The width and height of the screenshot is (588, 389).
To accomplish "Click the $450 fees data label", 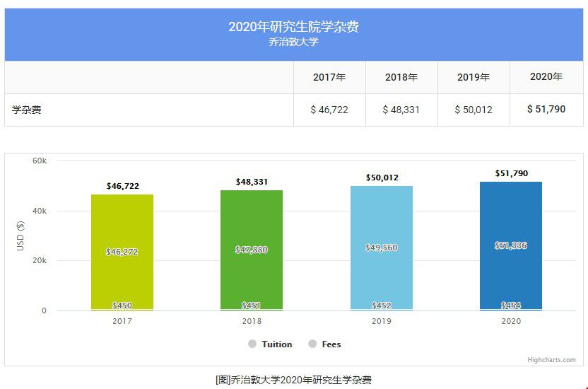I will point(122,306).
